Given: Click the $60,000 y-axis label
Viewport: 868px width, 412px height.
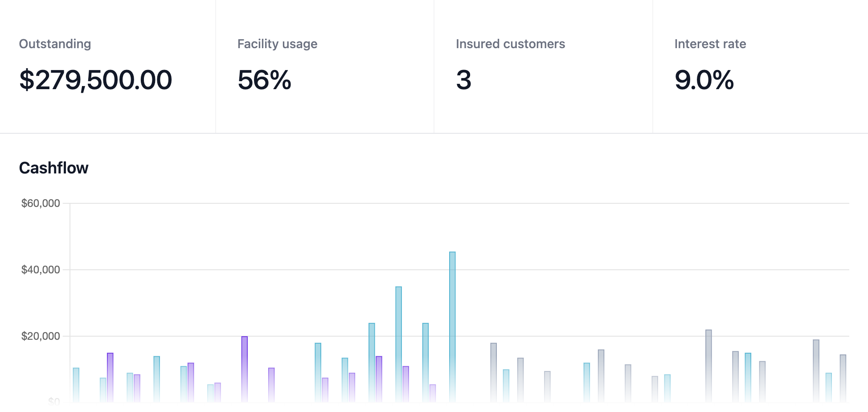Looking at the screenshot, I should click(x=41, y=203).
